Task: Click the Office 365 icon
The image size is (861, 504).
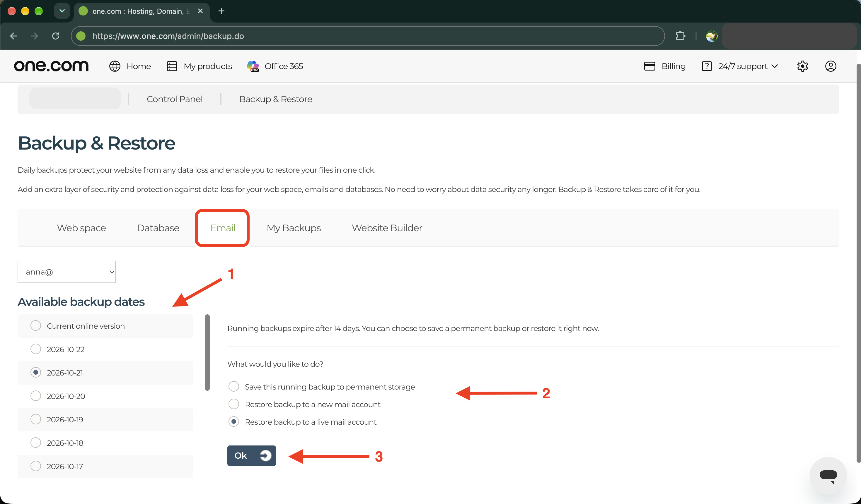Action: pyautogui.click(x=253, y=66)
